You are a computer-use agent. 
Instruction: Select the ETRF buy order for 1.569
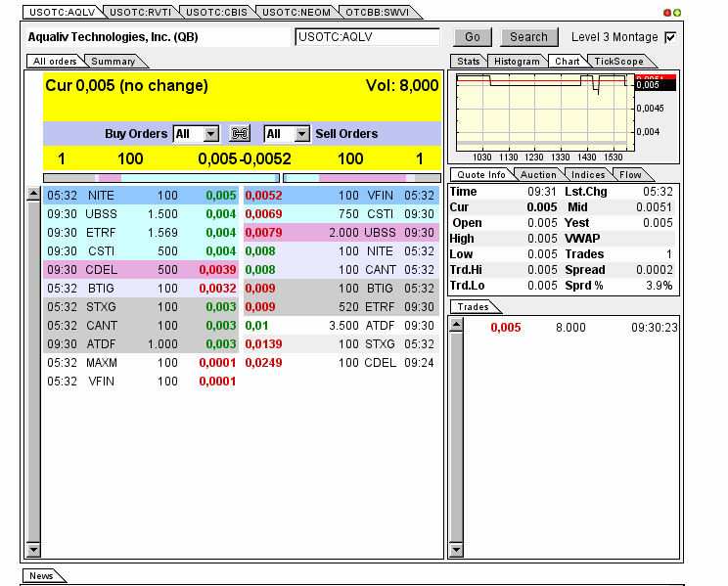pos(141,233)
